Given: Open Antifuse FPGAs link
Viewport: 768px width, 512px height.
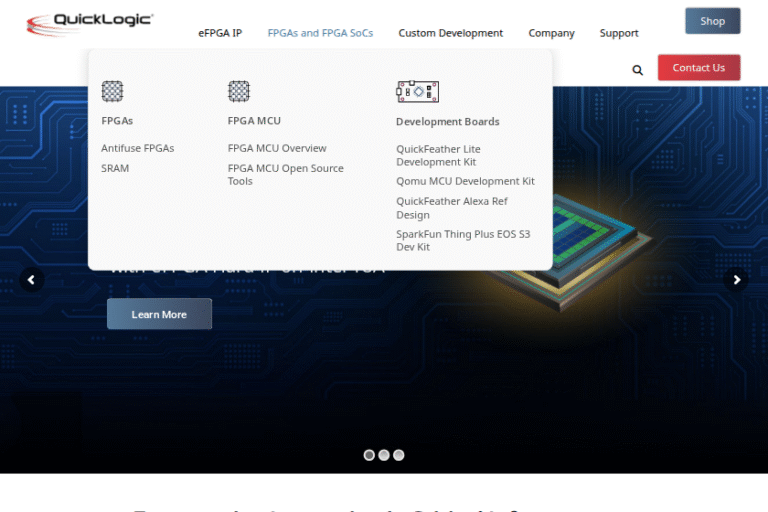Looking at the screenshot, I should pos(137,148).
